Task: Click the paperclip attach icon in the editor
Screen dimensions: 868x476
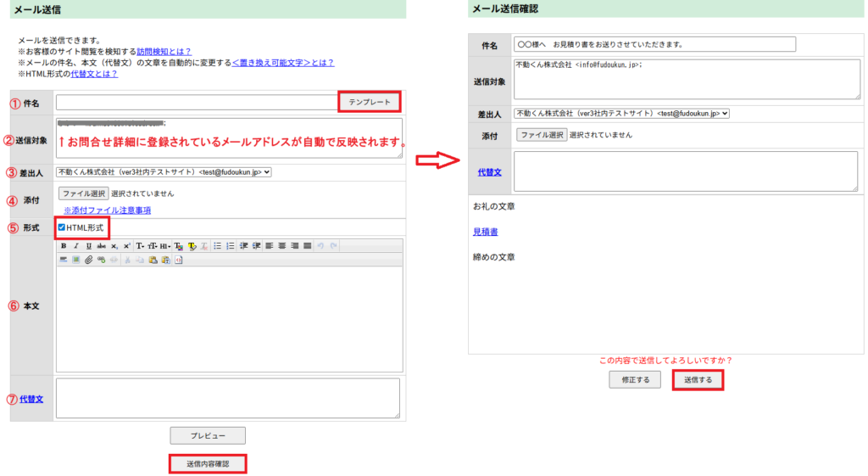Action: click(87, 260)
